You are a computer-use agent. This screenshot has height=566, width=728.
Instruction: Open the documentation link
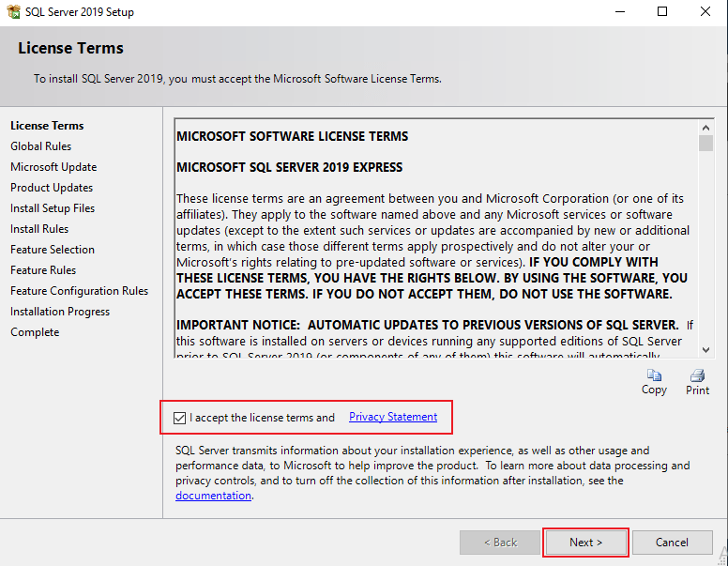point(213,496)
